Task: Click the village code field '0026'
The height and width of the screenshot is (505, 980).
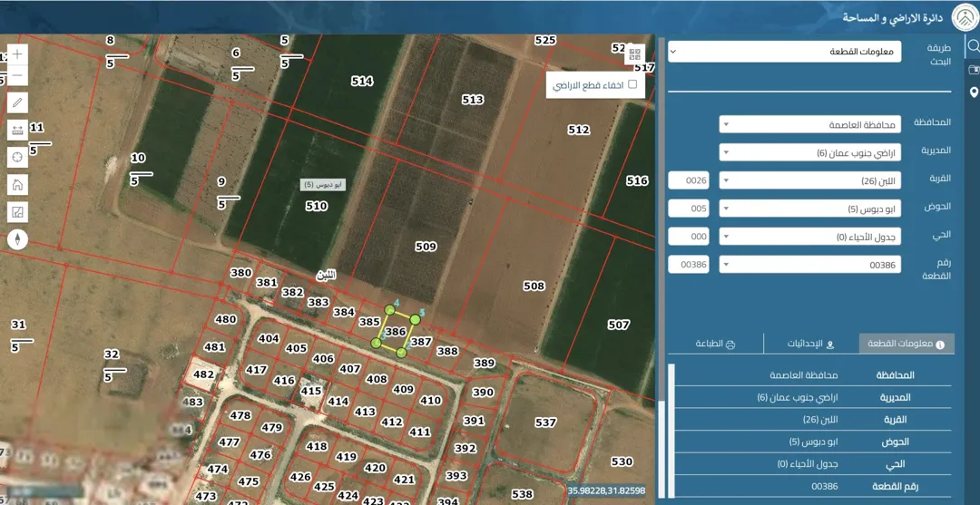Action: coord(689,180)
